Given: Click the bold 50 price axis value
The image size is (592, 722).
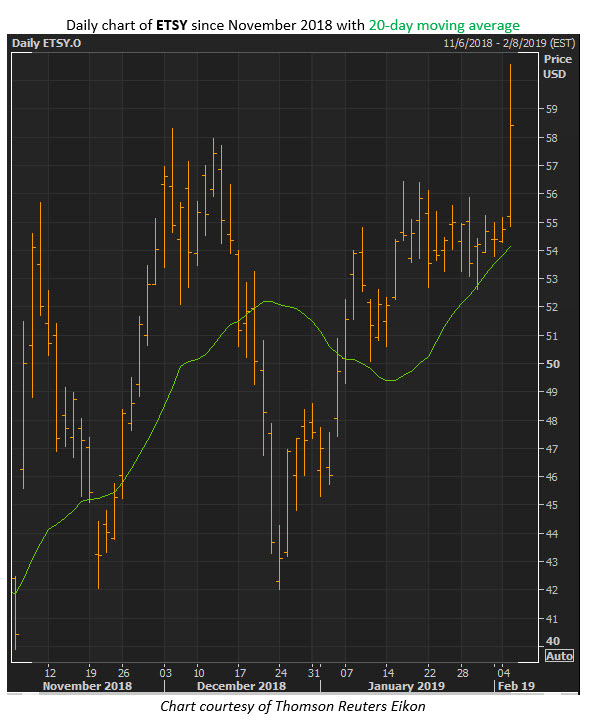Looking at the screenshot, I should coord(552,364).
